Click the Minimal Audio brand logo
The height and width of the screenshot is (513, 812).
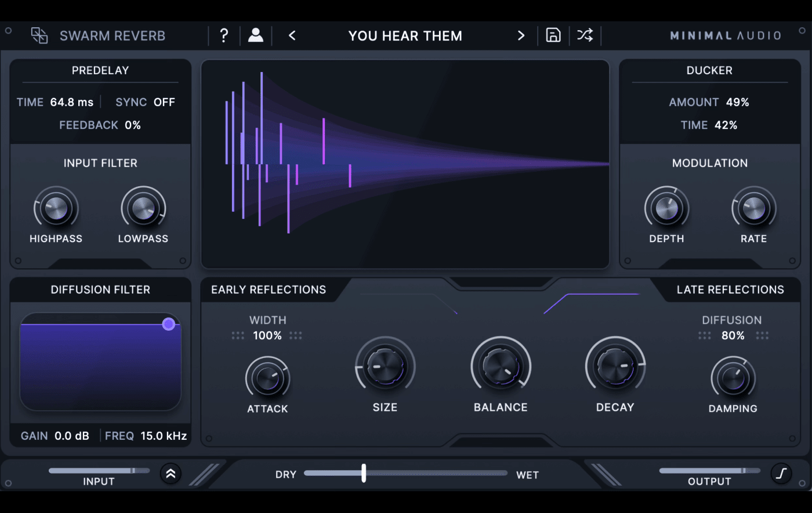click(x=726, y=35)
